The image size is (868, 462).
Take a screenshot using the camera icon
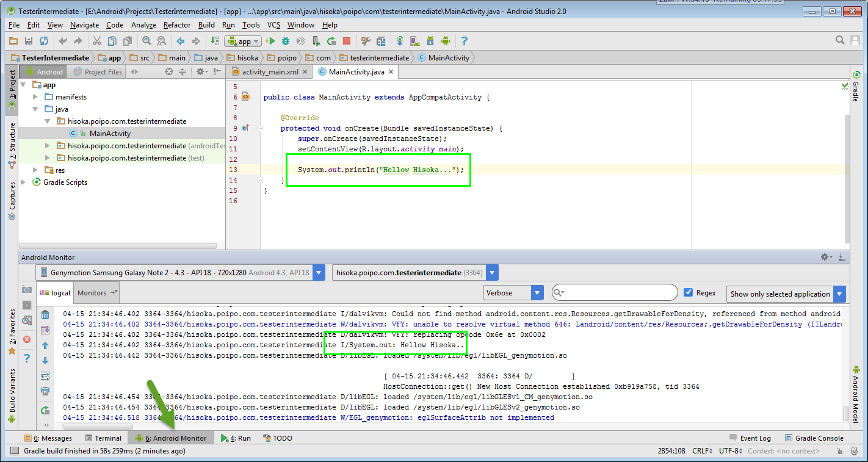pos(27,290)
